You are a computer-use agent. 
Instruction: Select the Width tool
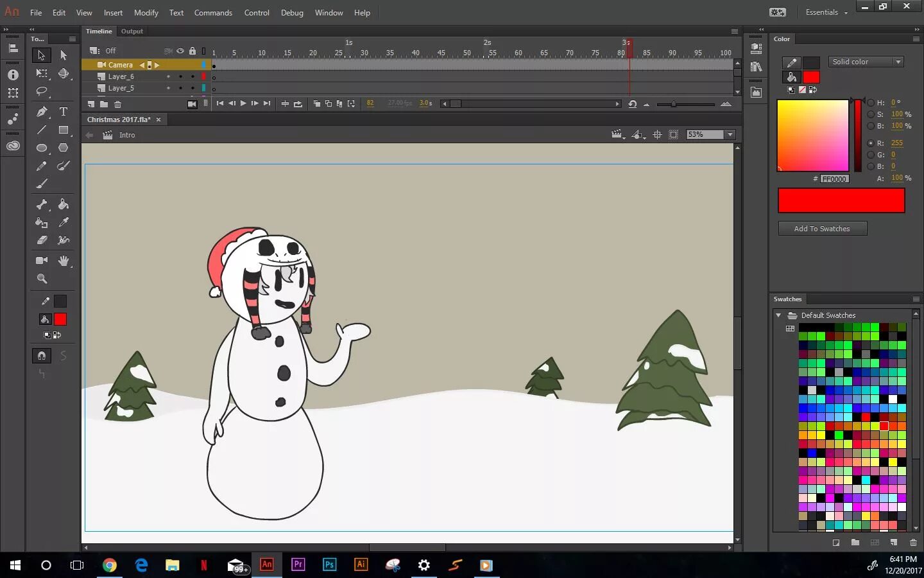pyautogui.click(x=64, y=240)
